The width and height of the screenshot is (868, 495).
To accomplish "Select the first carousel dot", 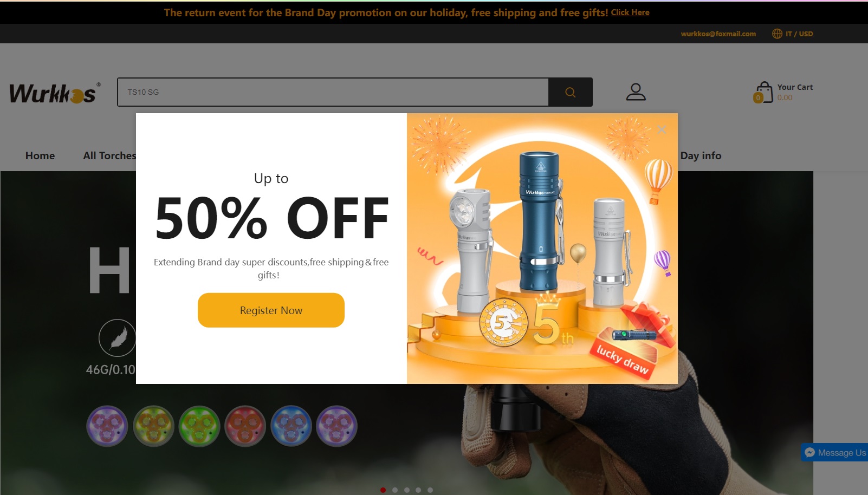I will (x=383, y=490).
